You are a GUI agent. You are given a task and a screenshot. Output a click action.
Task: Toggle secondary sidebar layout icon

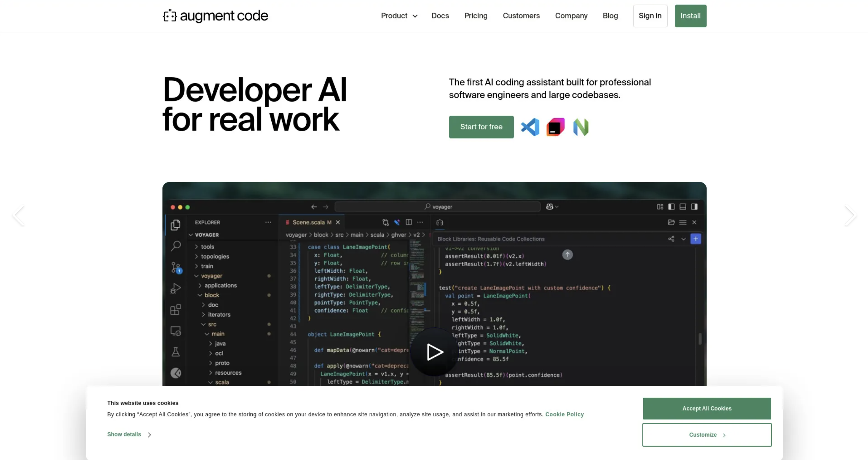click(694, 207)
